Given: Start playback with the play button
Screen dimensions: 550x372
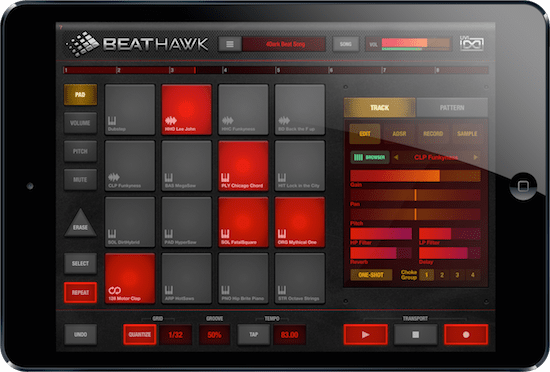Looking at the screenshot, I should [x=365, y=334].
